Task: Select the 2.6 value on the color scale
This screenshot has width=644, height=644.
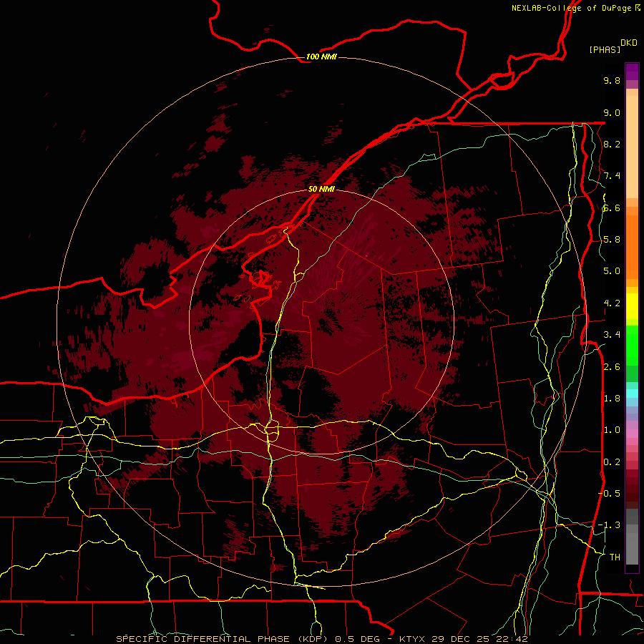Action: click(x=612, y=367)
